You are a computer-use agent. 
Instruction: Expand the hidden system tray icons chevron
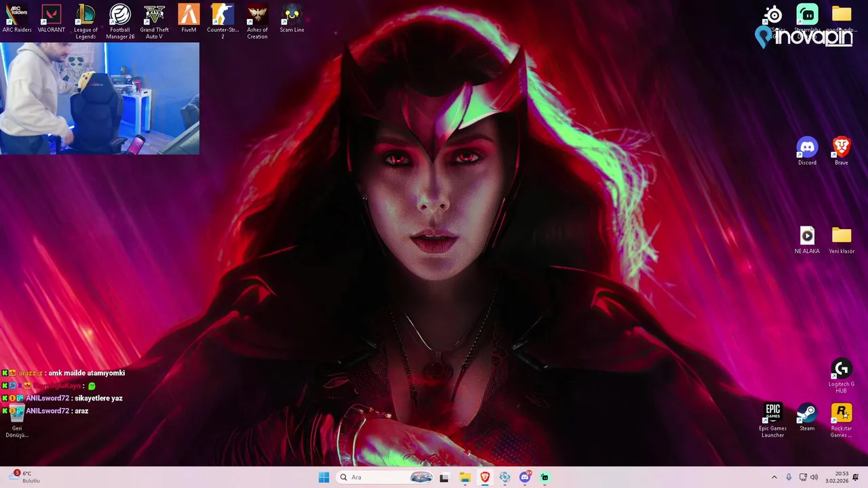coord(774,477)
